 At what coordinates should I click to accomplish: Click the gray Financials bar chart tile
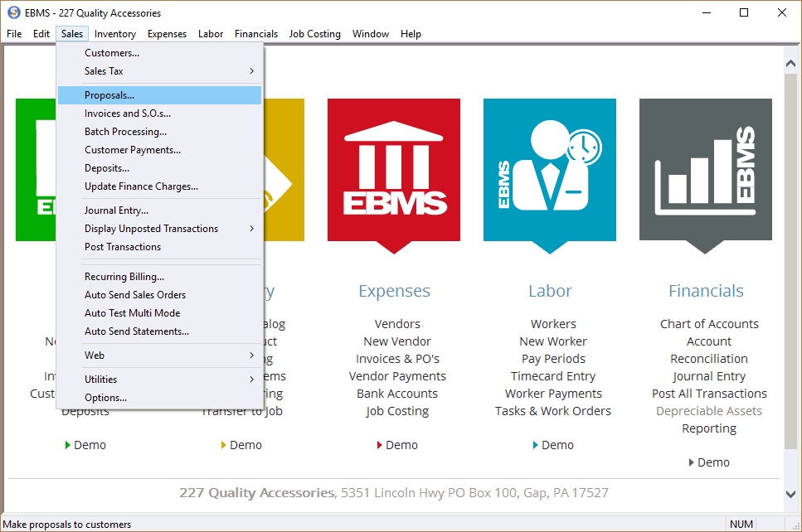point(705,176)
